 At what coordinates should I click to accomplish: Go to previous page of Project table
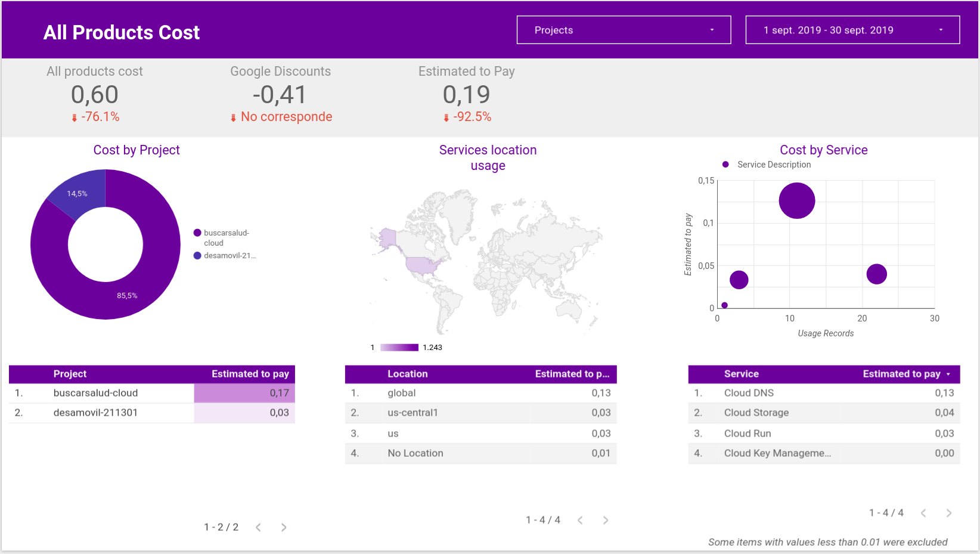pyautogui.click(x=258, y=527)
